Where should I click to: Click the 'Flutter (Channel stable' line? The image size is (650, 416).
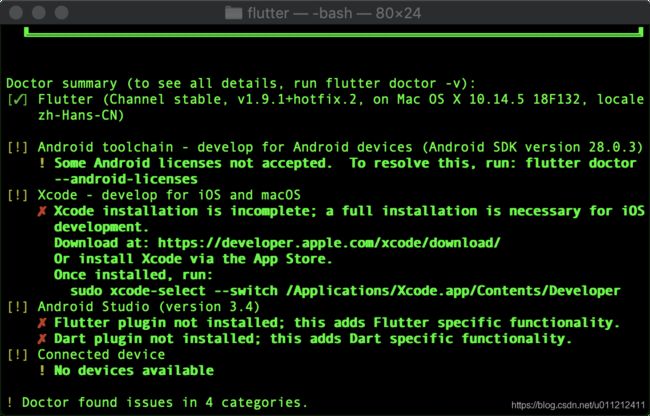click(341, 99)
